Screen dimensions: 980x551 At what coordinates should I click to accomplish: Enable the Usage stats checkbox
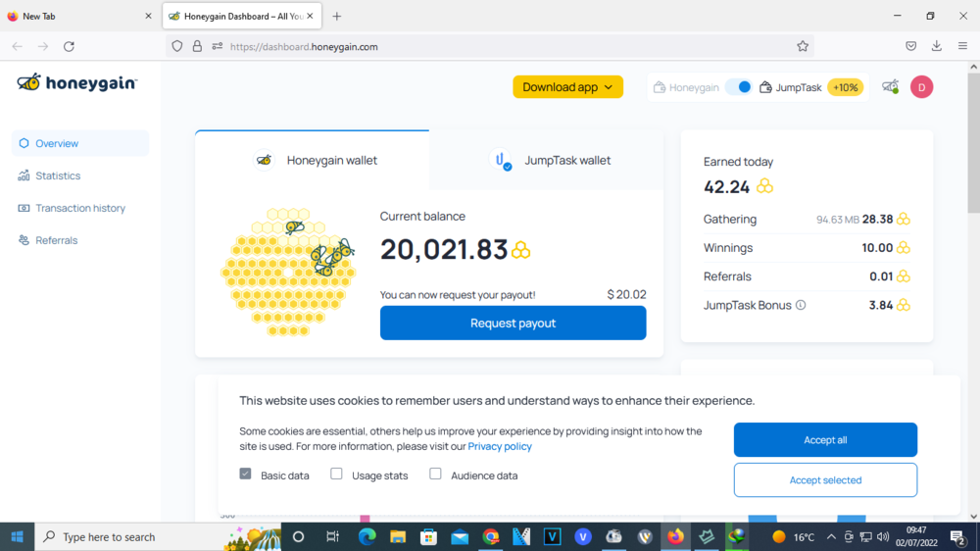(336, 475)
